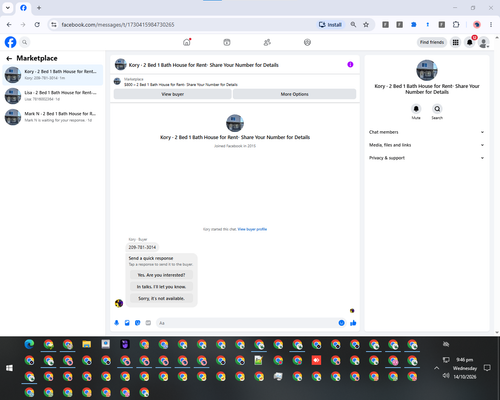Open File Explorer from the taskbar
The image size is (500, 400).
click(87, 344)
